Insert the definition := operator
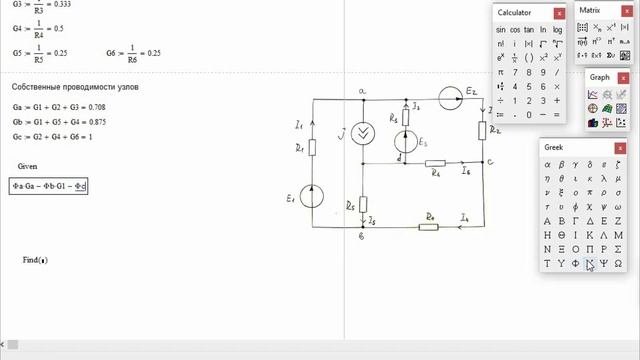This screenshot has height=360, width=640. [501, 115]
